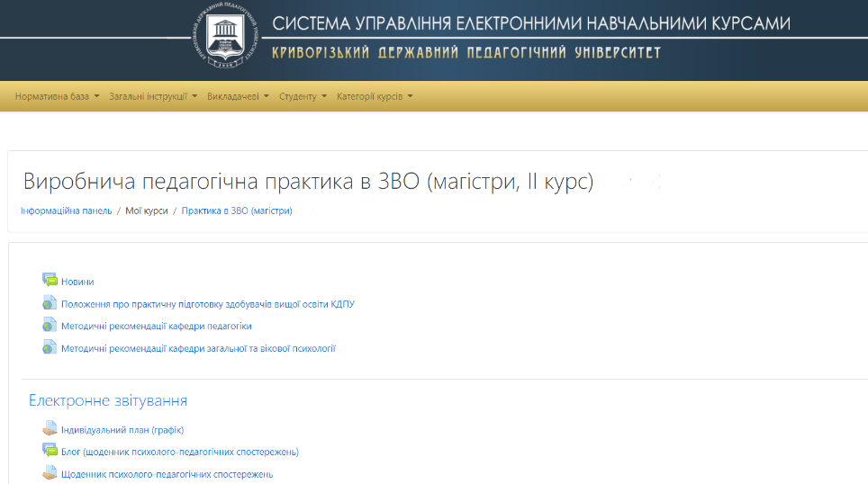This screenshot has width=868, height=484.
Task: Open Практика в ЗВО (магістри) breadcrumb link
Action: pyautogui.click(x=237, y=211)
